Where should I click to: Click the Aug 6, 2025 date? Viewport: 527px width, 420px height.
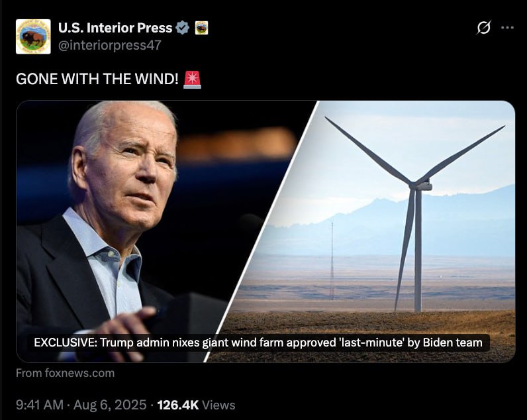110,405
